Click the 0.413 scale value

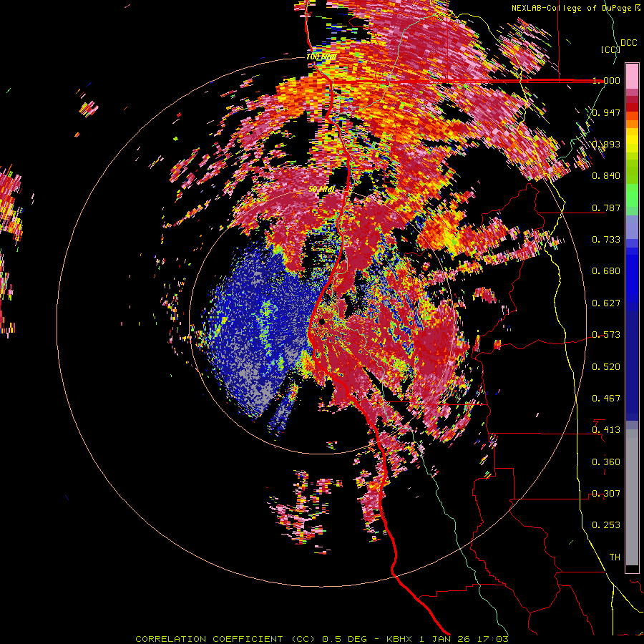(606, 430)
